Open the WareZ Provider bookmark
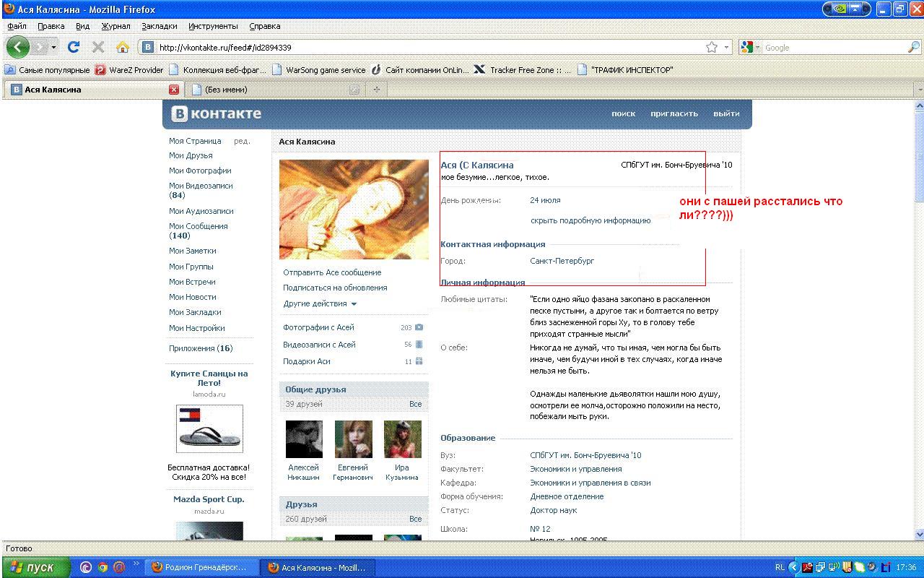Viewport: 924px width, 578px height. [x=130, y=70]
